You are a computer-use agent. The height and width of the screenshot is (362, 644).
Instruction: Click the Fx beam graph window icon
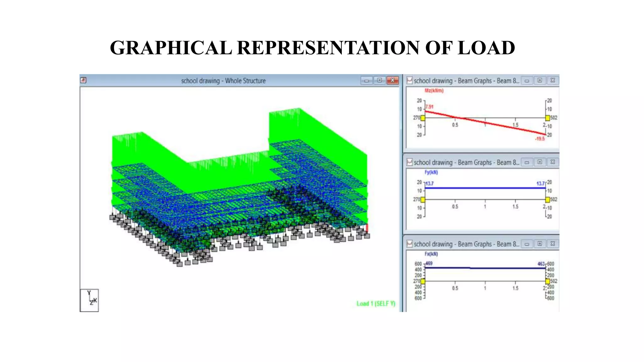409,244
